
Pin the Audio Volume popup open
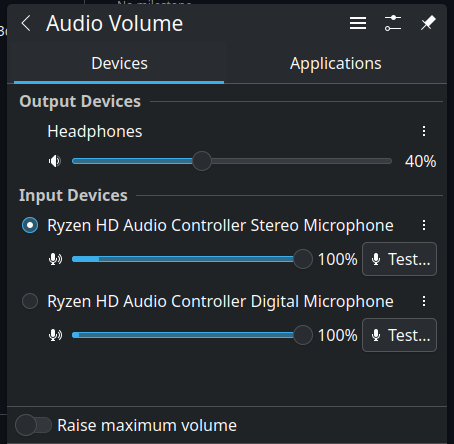point(428,23)
